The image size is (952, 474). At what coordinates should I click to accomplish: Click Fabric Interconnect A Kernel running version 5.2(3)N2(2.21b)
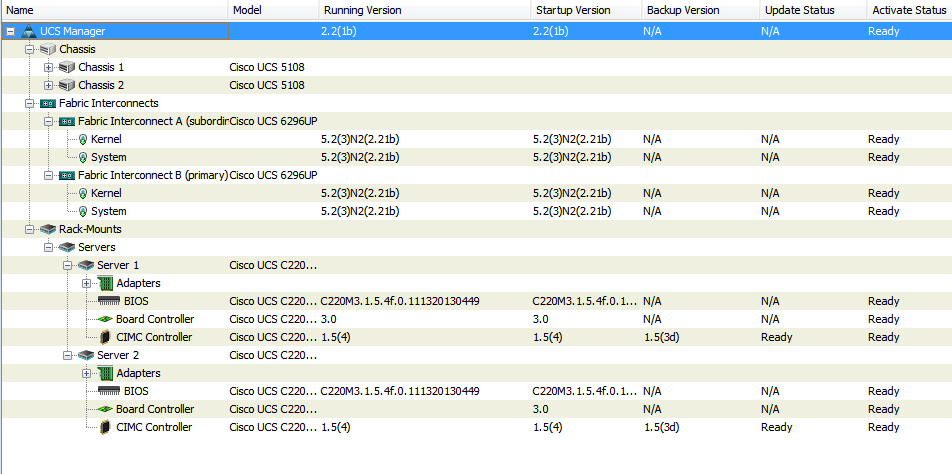[x=360, y=140]
